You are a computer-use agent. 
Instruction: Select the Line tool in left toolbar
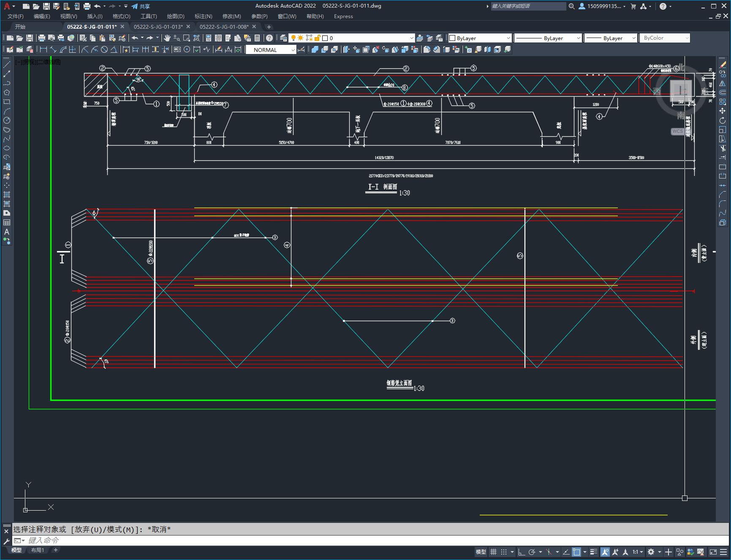[7, 65]
